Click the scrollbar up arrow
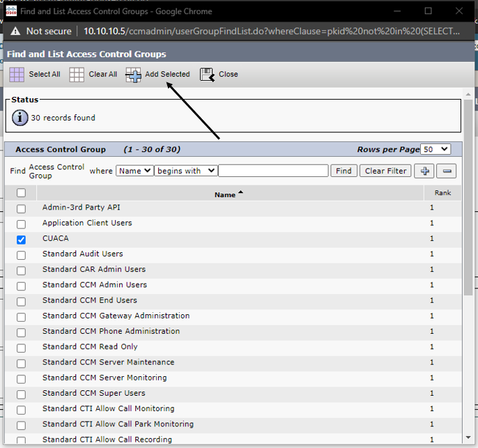Viewport: 478px width, 448px height. tap(468, 95)
